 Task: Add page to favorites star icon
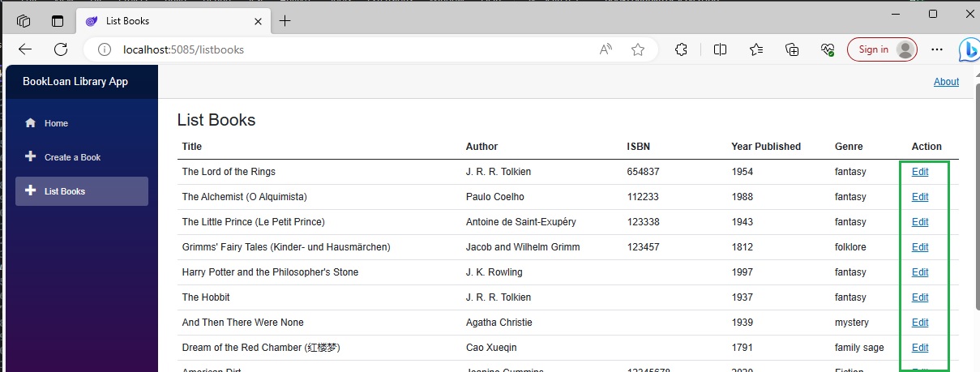click(638, 49)
